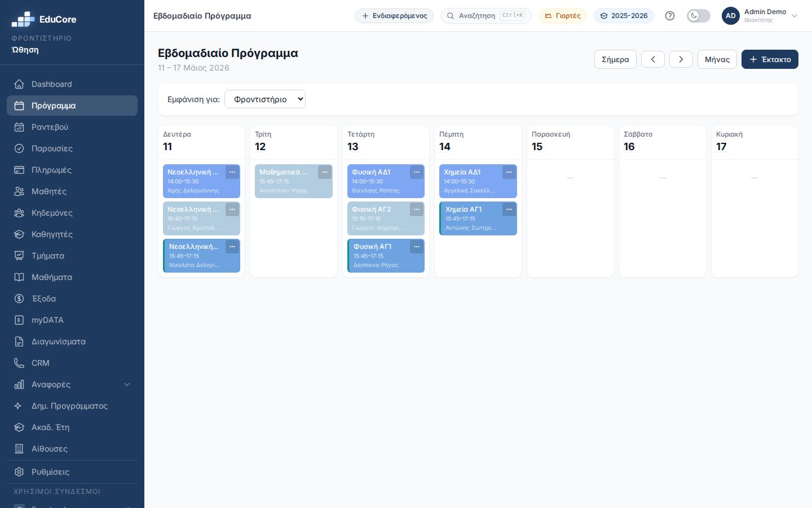Click the Σάββατο 16 day header

[x=663, y=141]
